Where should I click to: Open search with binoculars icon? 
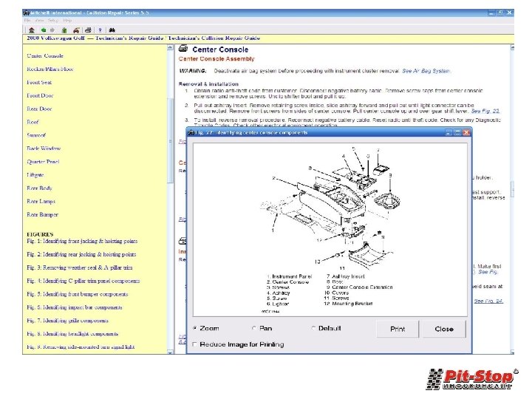pyautogui.click(x=112, y=30)
